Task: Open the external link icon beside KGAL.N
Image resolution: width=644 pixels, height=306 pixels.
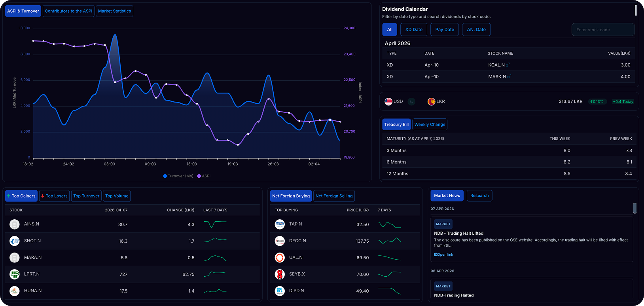Action: point(508,65)
